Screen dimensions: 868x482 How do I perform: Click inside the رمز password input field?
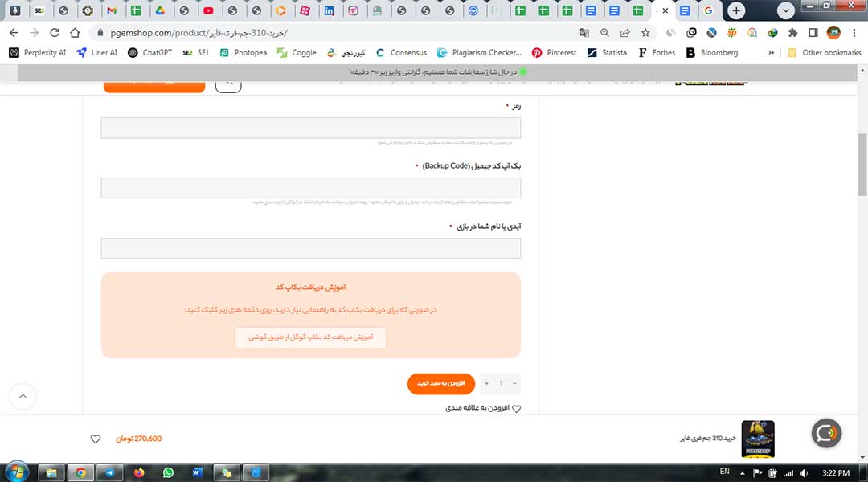[x=311, y=127]
